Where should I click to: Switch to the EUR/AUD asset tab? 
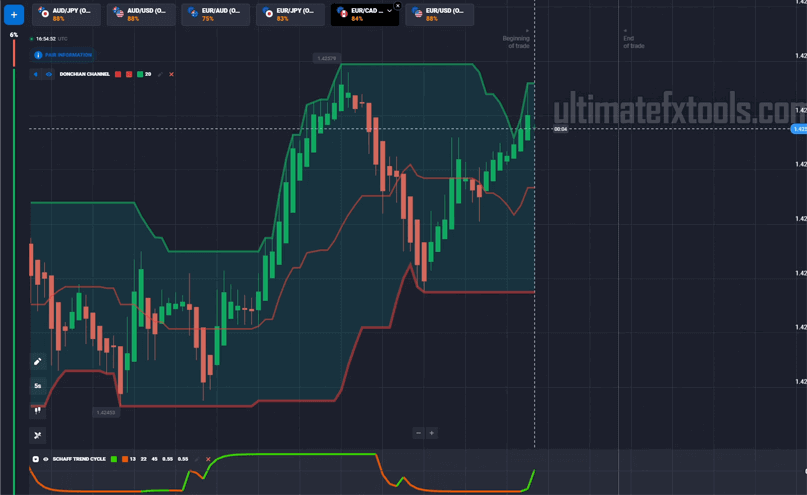pos(216,14)
